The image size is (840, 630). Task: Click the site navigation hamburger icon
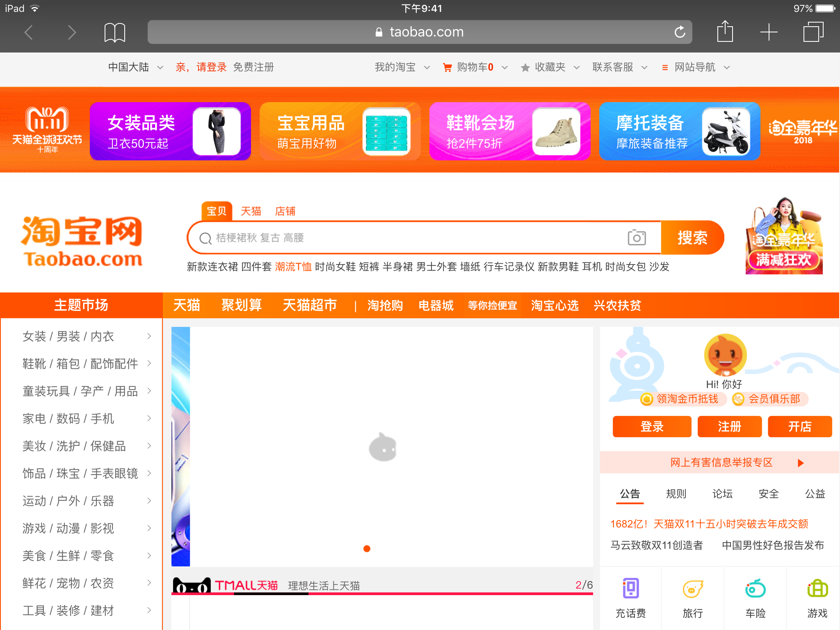tap(665, 68)
